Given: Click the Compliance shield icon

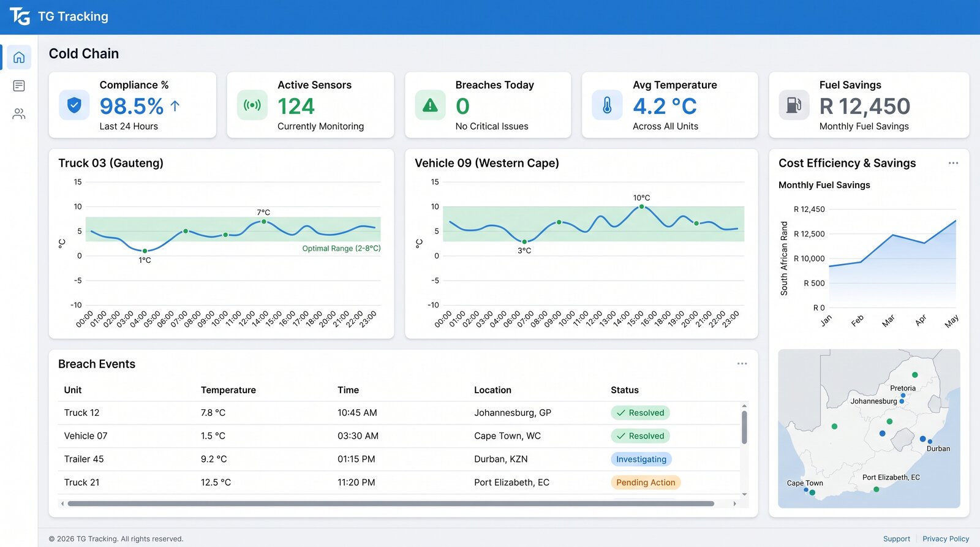Looking at the screenshot, I should tap(74, 105).
